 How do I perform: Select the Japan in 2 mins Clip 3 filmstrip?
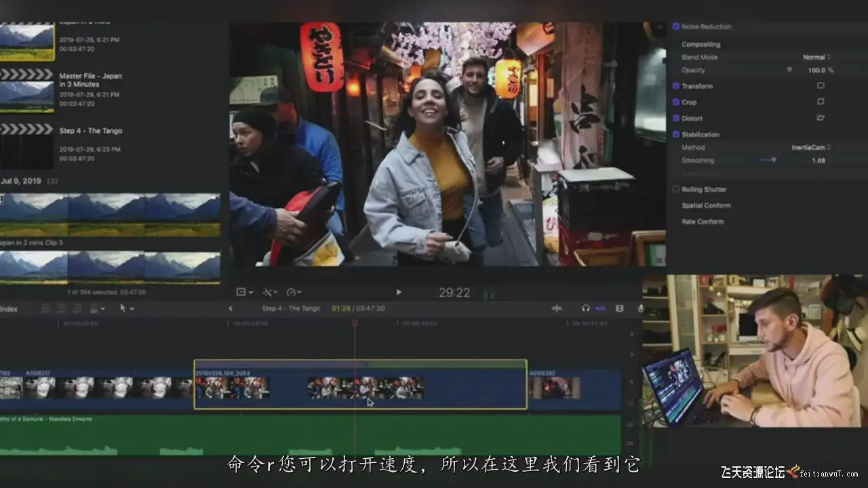[111, 215]
